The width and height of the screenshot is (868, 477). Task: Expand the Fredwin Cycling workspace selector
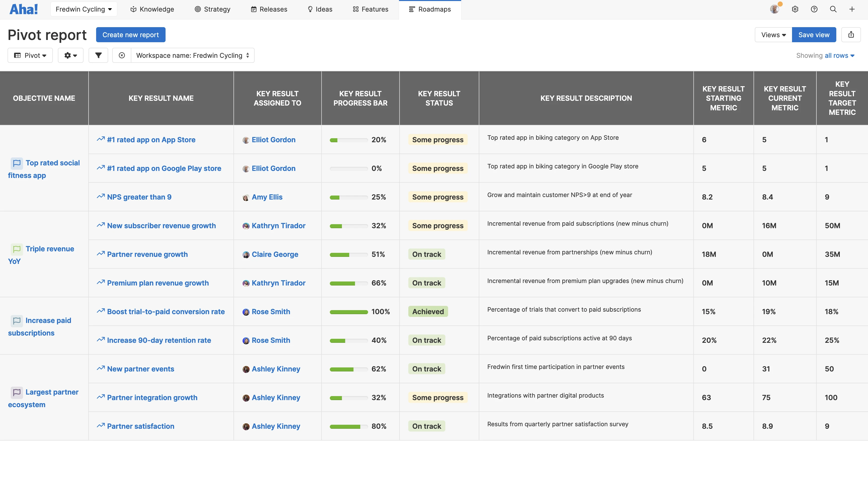pos(84,9)
